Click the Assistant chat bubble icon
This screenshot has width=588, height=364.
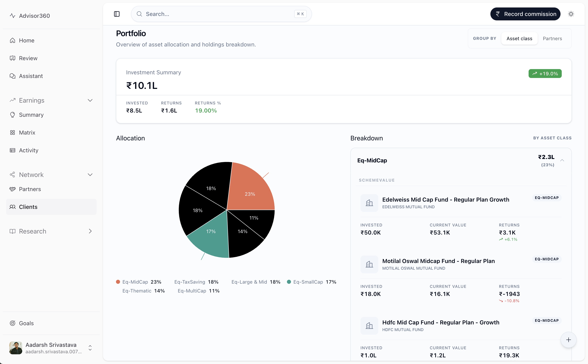click(13, 76)
